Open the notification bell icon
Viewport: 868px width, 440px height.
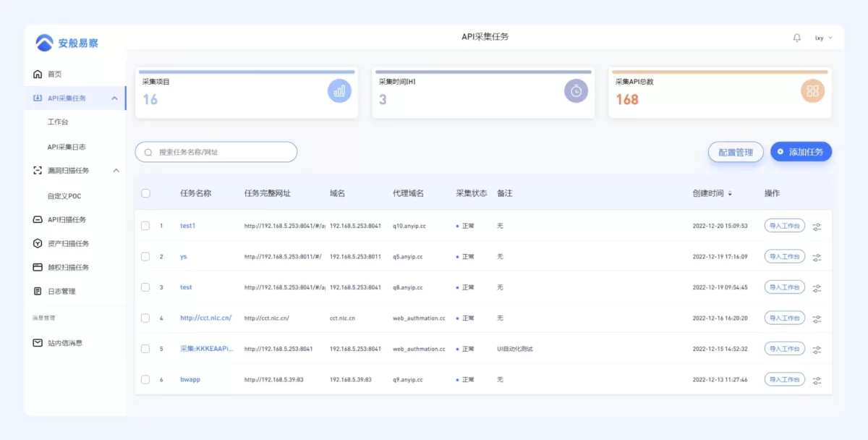797,38
